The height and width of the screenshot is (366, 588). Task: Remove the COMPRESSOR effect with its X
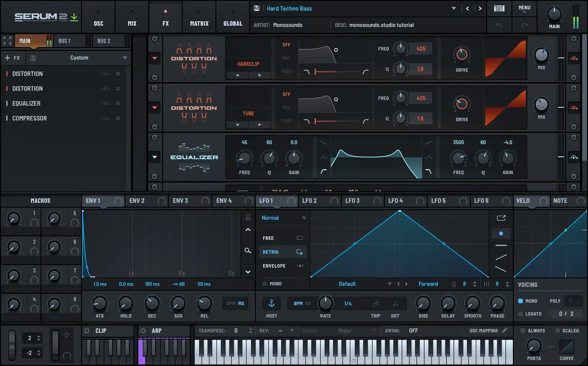tap(118, 118)
